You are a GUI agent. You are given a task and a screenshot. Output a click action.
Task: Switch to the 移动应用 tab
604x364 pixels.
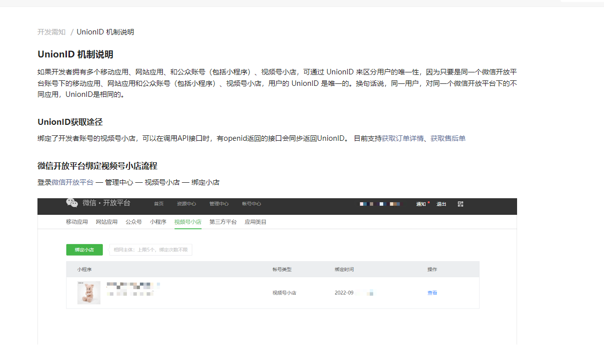(x=77, y=222)
